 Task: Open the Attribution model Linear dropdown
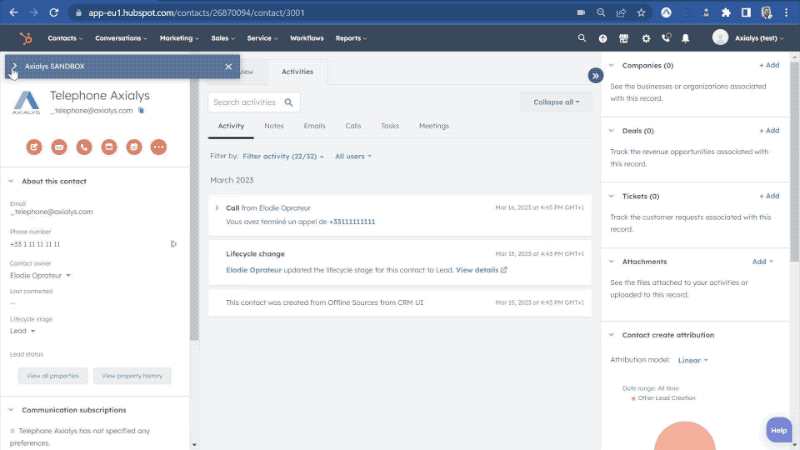(693, 360)
